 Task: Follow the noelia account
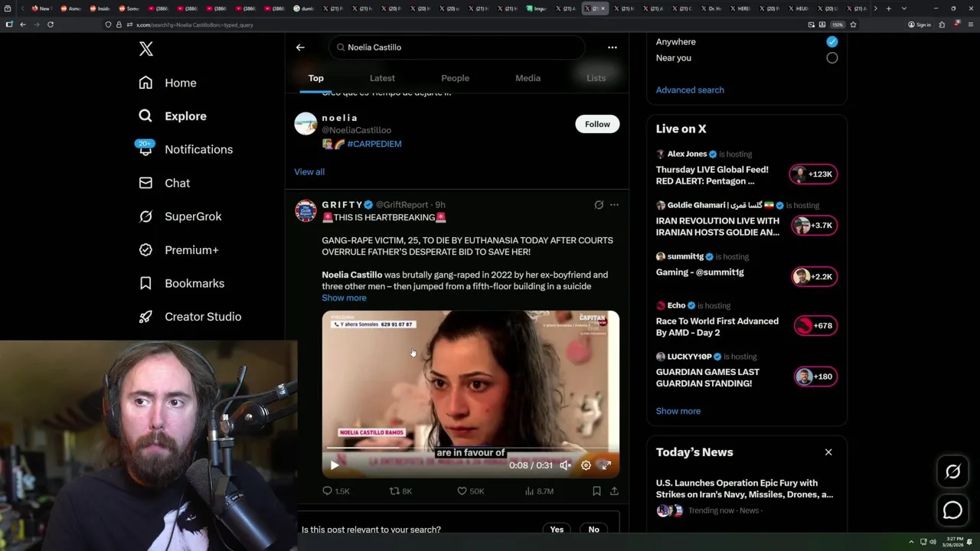[x=597, y=124]
